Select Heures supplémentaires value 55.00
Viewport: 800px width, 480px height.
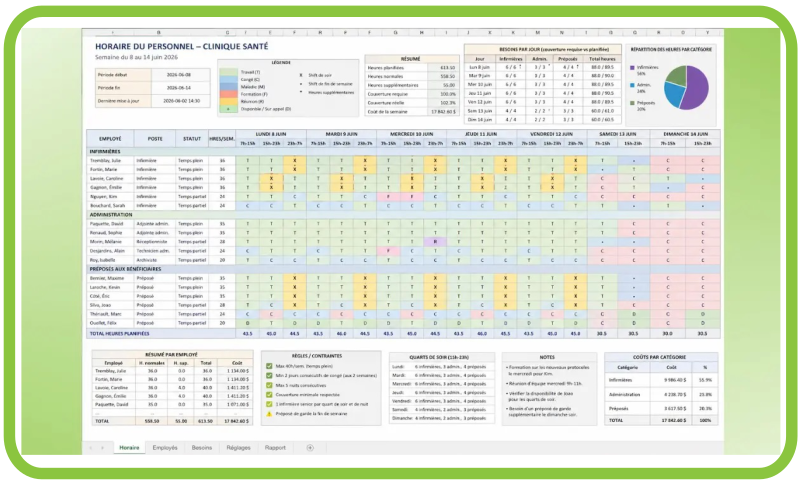(442, 86)
